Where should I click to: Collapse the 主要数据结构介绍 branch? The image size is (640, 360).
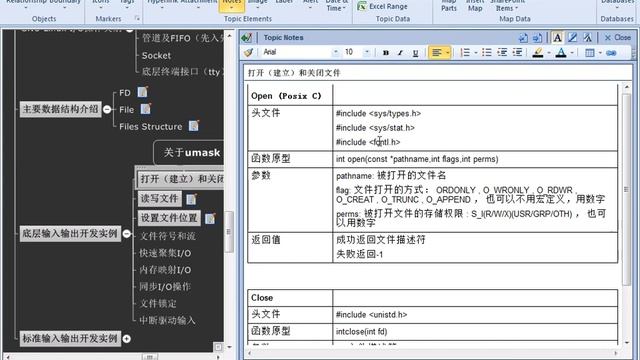(107, 109)
